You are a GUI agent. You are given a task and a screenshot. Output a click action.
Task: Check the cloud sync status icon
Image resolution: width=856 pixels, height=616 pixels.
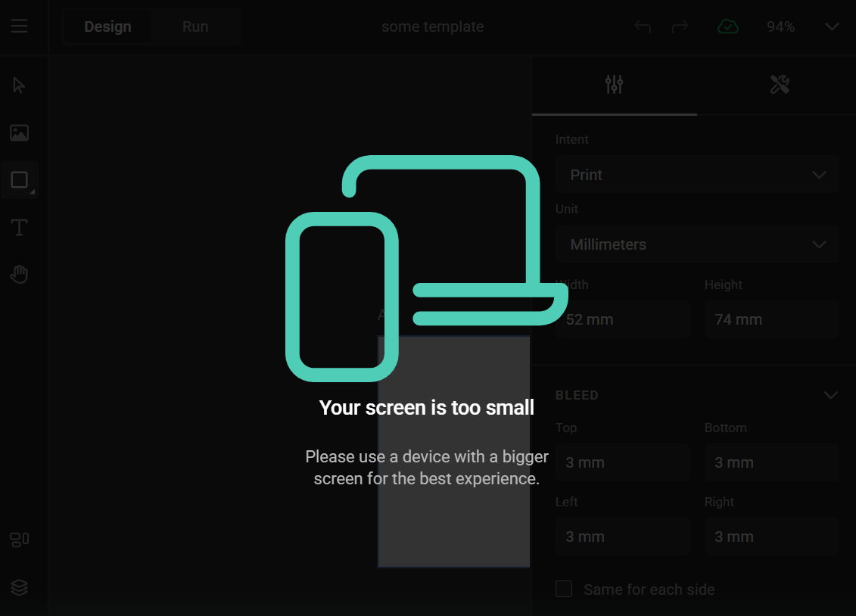pos(727,26)
